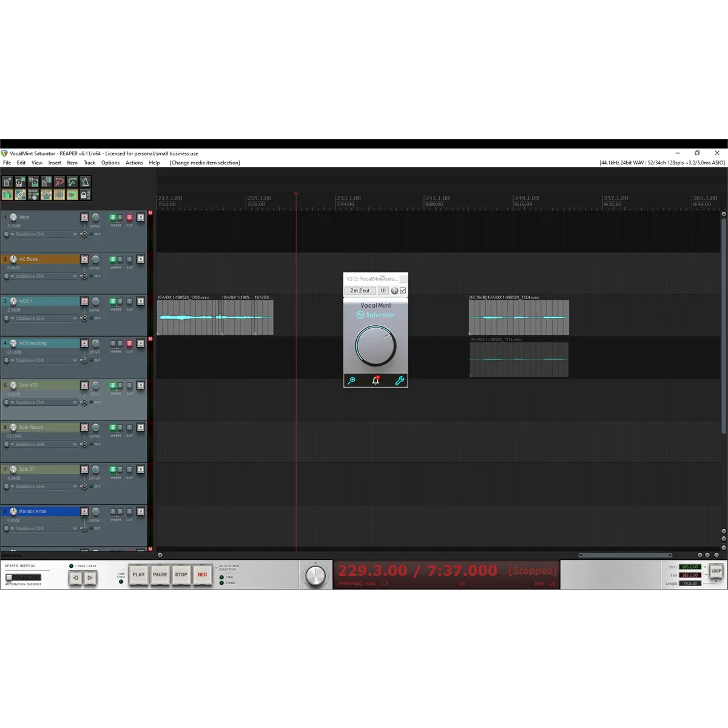Open the Item menu

click(x=72, y=163)
